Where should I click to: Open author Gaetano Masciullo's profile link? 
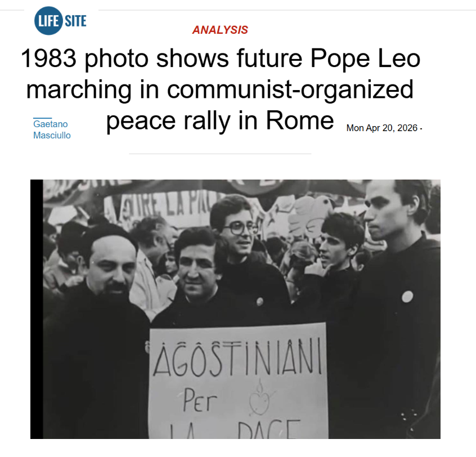(52, 129)
